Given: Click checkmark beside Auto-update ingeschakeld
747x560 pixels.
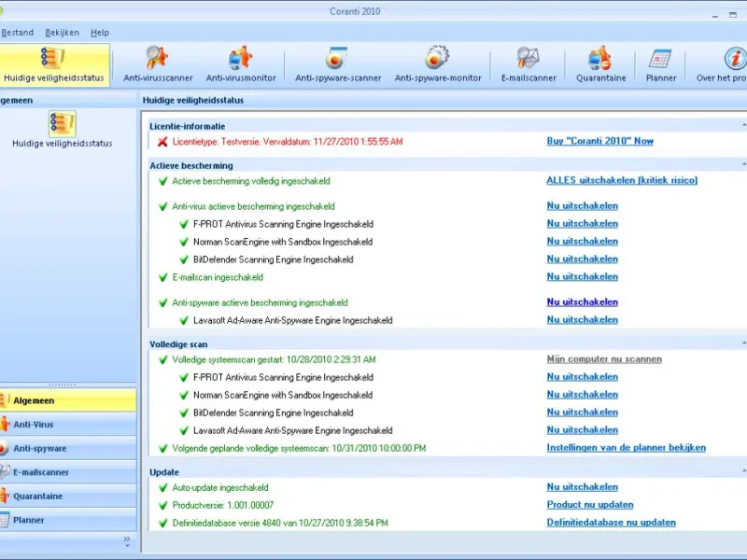Looking at the screenshot, I should pyautogui.click(x=162, y=487).
